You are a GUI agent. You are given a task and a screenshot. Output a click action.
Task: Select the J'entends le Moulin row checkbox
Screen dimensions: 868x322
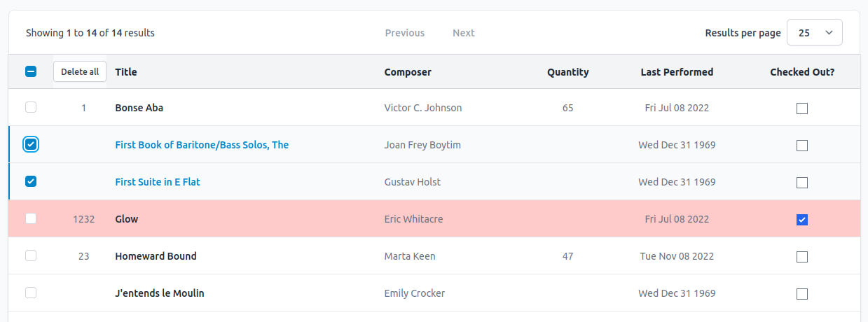coord(31,293)
